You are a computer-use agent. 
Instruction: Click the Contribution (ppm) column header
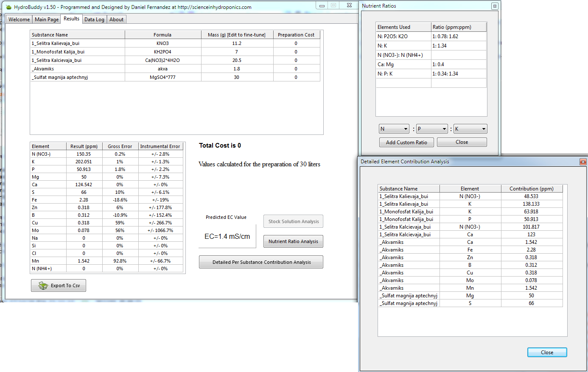point(532,189)
